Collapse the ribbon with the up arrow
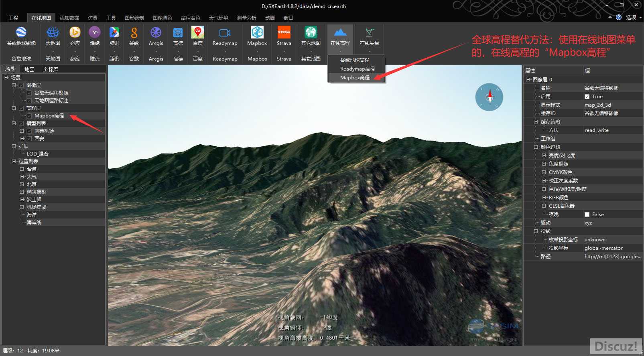Image resolution: width=644 pixels, height=356 pixels. 610,17
